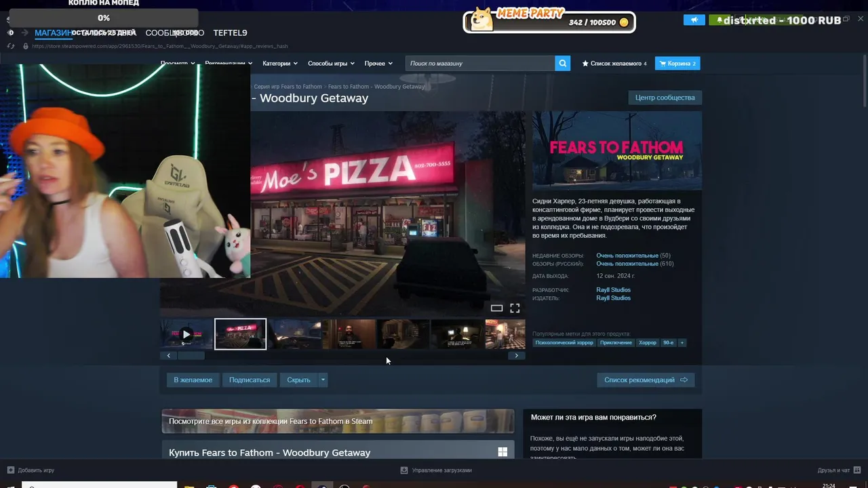Open publisher Rayll Studios link
868x488 pixels.
click(x=613, y=298)
